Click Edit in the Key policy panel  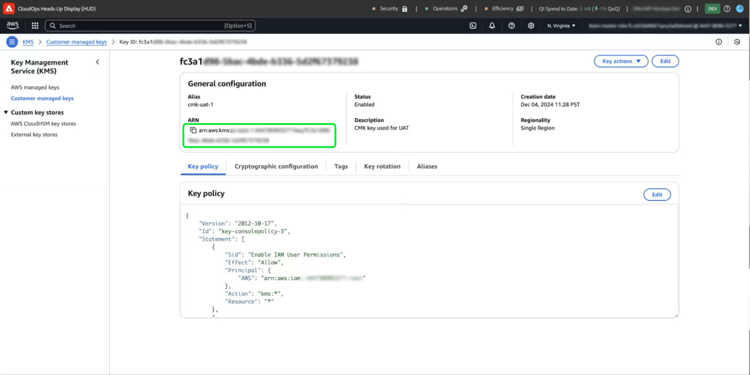(x=657, y=195)
